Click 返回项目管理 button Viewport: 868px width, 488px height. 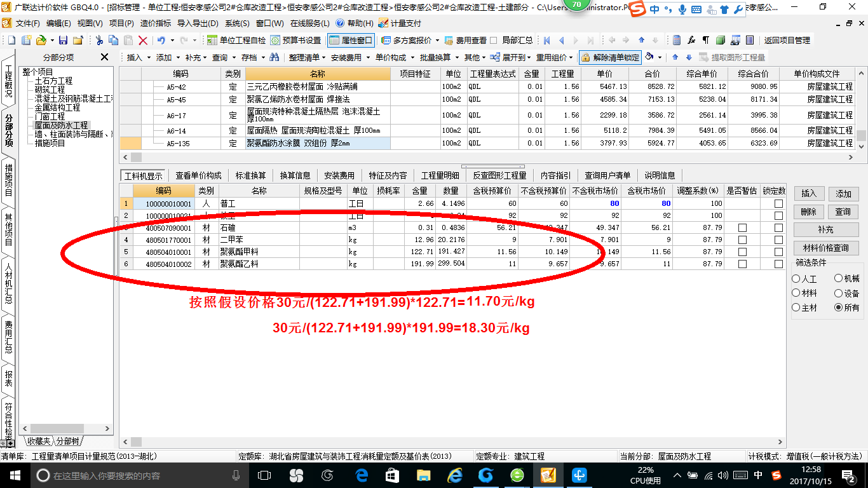787,40
